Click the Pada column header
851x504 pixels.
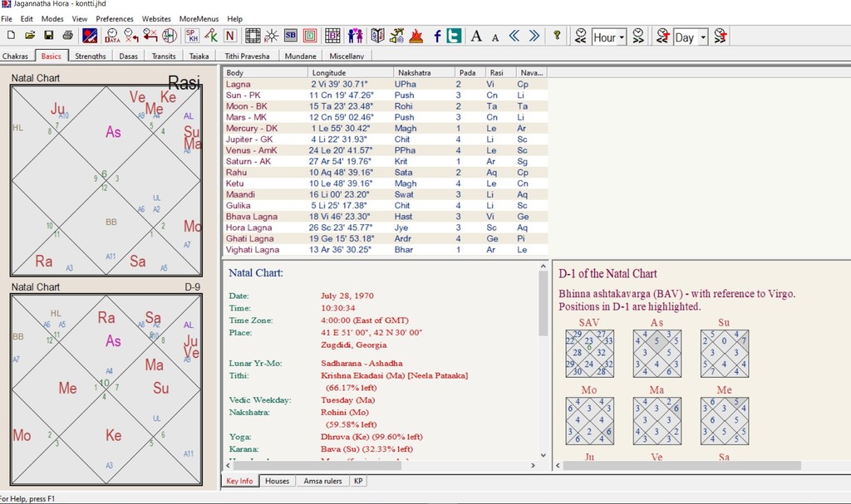coord(470,73)
